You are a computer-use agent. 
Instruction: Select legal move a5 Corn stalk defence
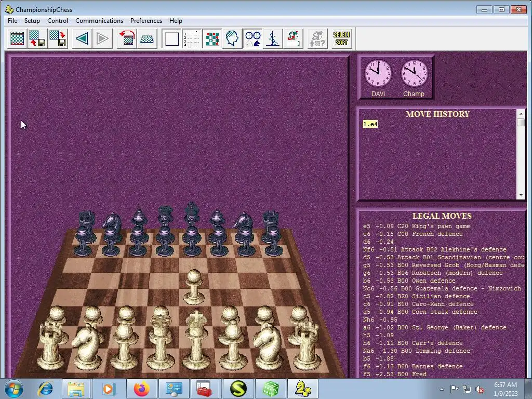(x=420, y=312)
